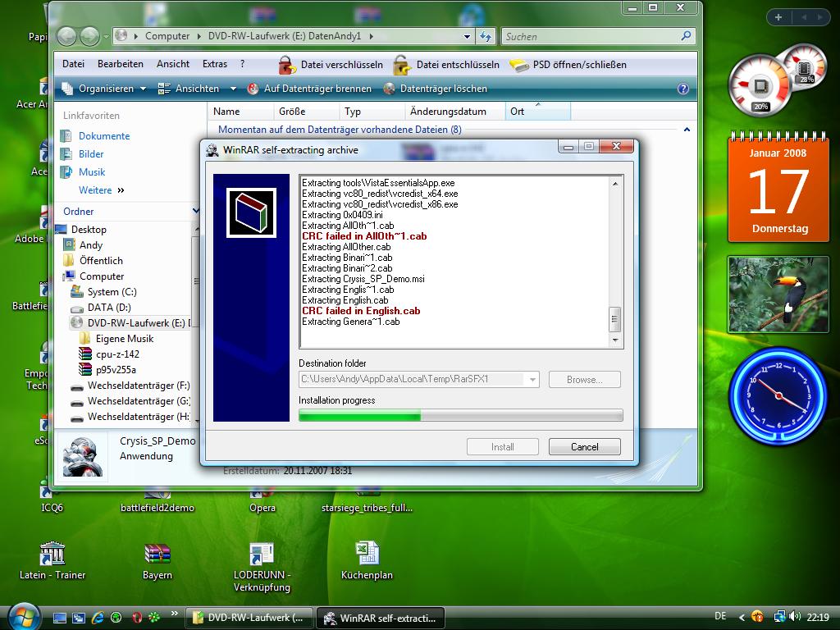Click the WinRAR archive logo image
Viewport: 840px width, 630px height.
(251, 212)
